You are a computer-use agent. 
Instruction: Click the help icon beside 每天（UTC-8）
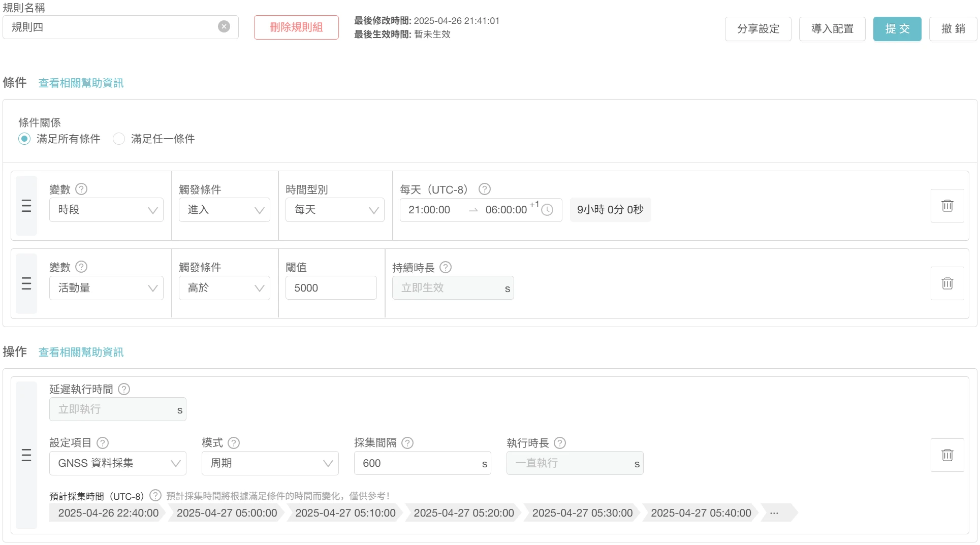pyautogui.click(x=485, y=189)
